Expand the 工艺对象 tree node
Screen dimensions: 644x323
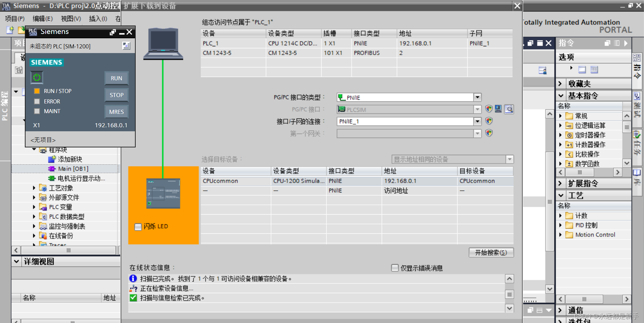pyautogui.click(x=34, y=188)
